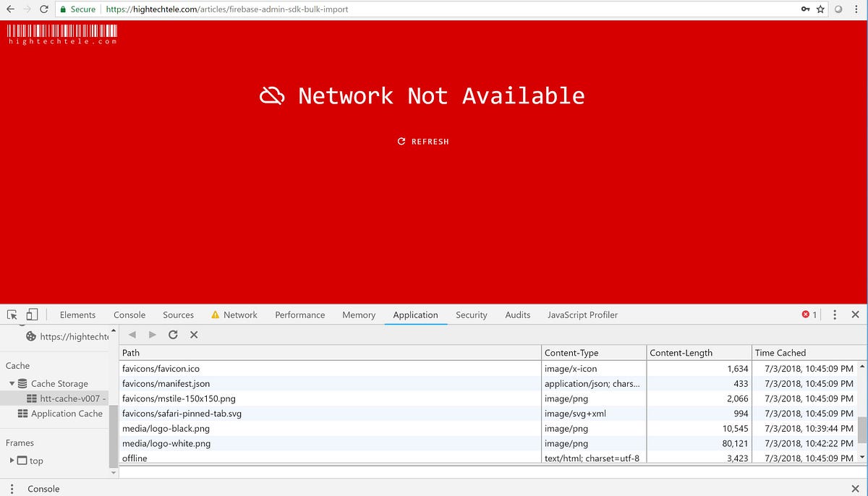Viewport: 868px width, 496px height.
Task: Reload the page with the refresh icon
Action: point(44,9)
